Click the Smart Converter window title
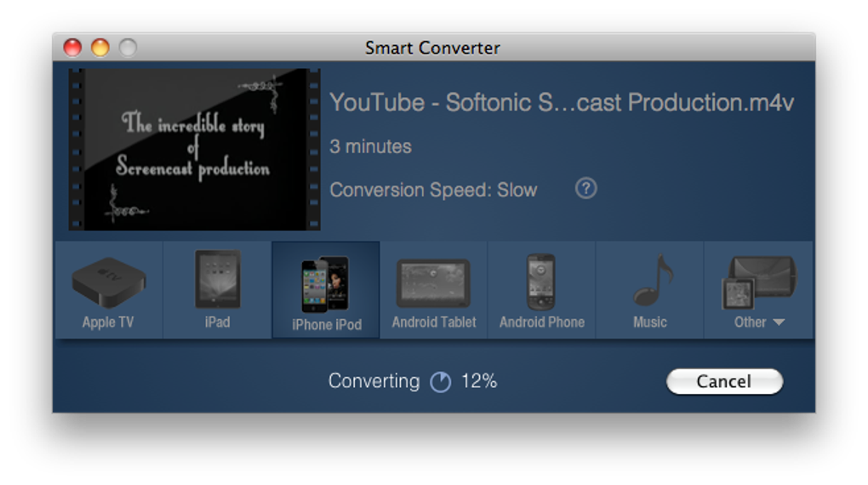 click(432, 48)
